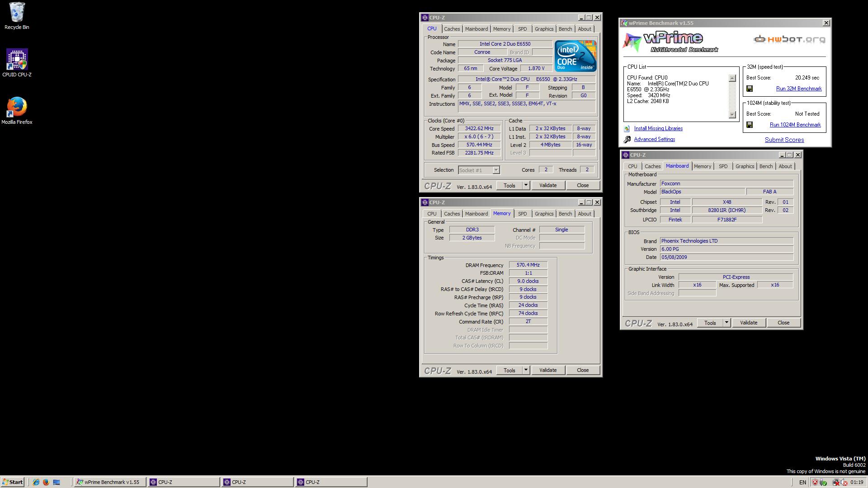
Task: Open Advanced Settings link in wPrime
Action: (654, 139)
